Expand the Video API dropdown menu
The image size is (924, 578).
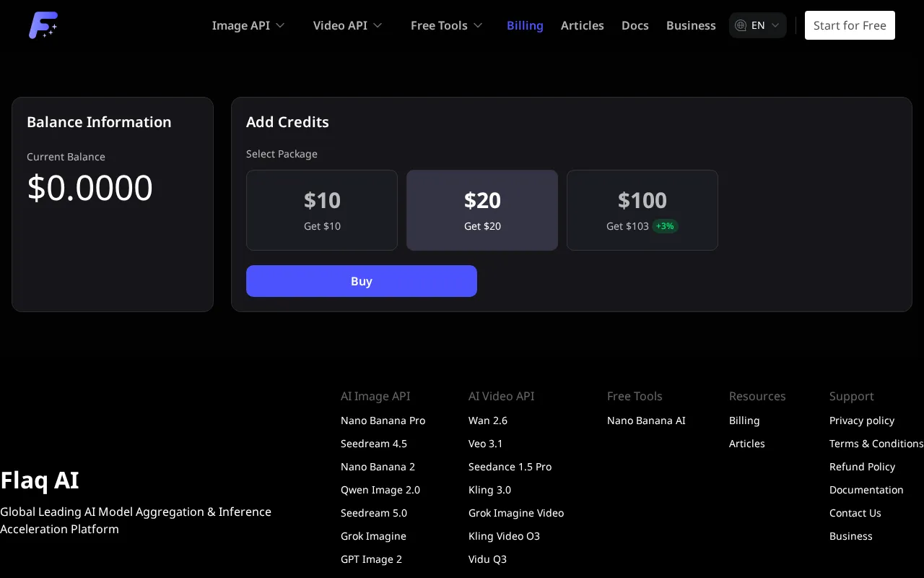(x=348, y=25)
